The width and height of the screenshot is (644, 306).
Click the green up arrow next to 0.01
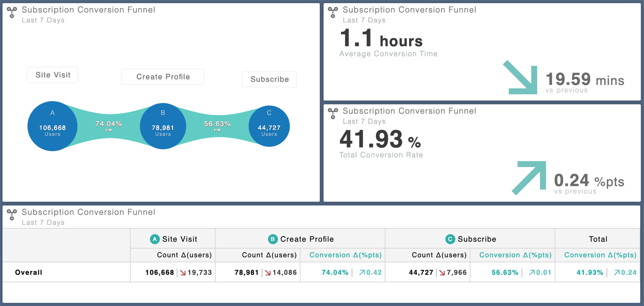coord(532,272)
